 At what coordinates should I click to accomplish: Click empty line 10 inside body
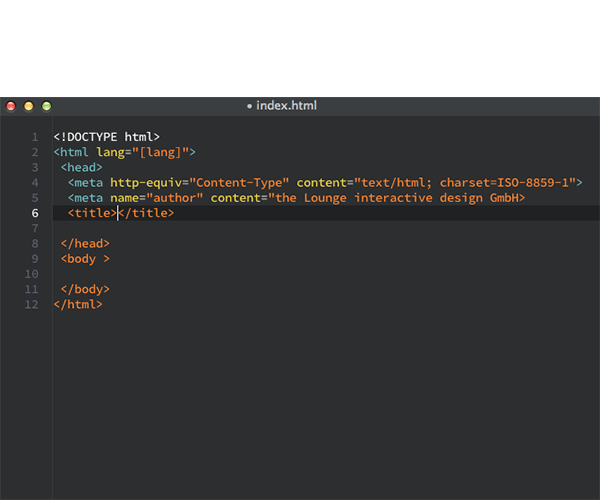pos(326,274)
